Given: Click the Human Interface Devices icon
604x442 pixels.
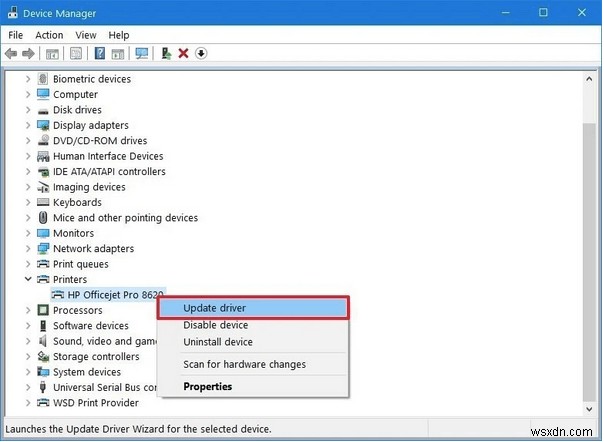Looking at the screenshot, I should tap(43, 156).
